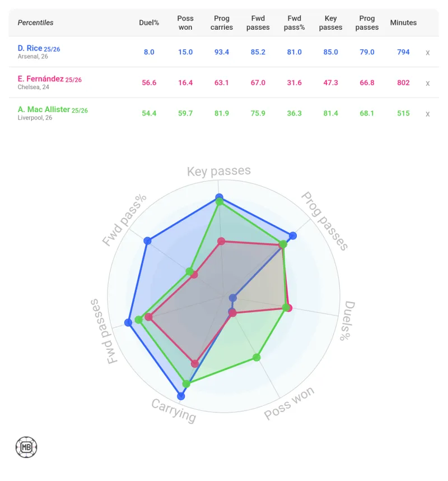This screenshot has width=448, height=481.
Task: Select A. Mac Allister player name
Action: click(44, 110)
